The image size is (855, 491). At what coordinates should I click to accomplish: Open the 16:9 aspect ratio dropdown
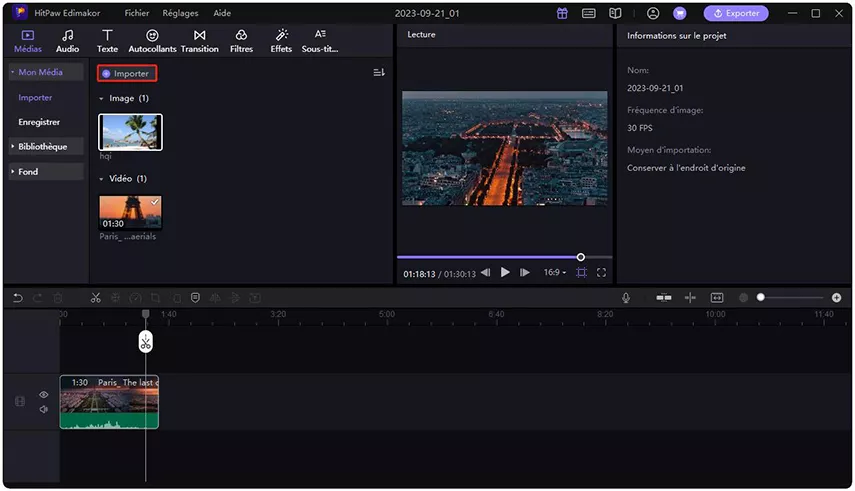[x=555, y=272]
